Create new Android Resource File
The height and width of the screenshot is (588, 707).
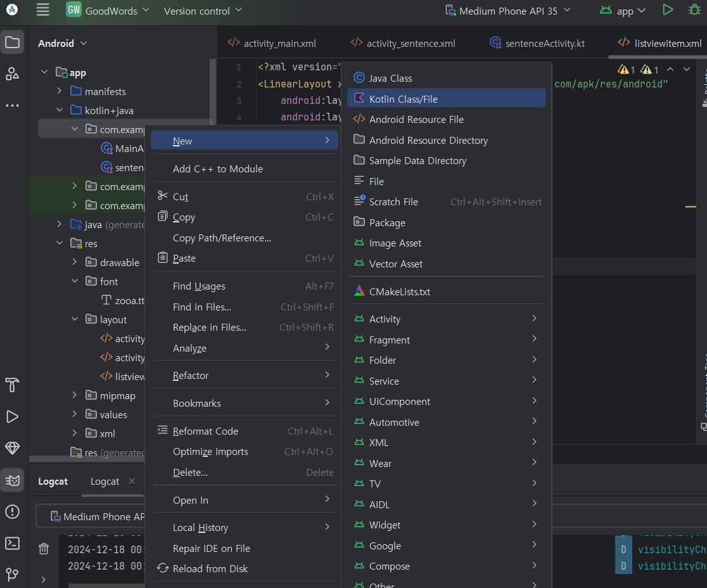447,120
